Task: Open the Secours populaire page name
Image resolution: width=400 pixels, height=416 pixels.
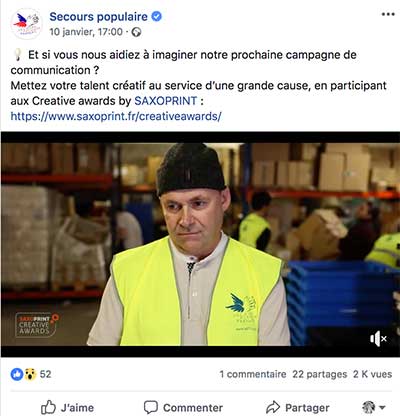Action: (98, 16)
